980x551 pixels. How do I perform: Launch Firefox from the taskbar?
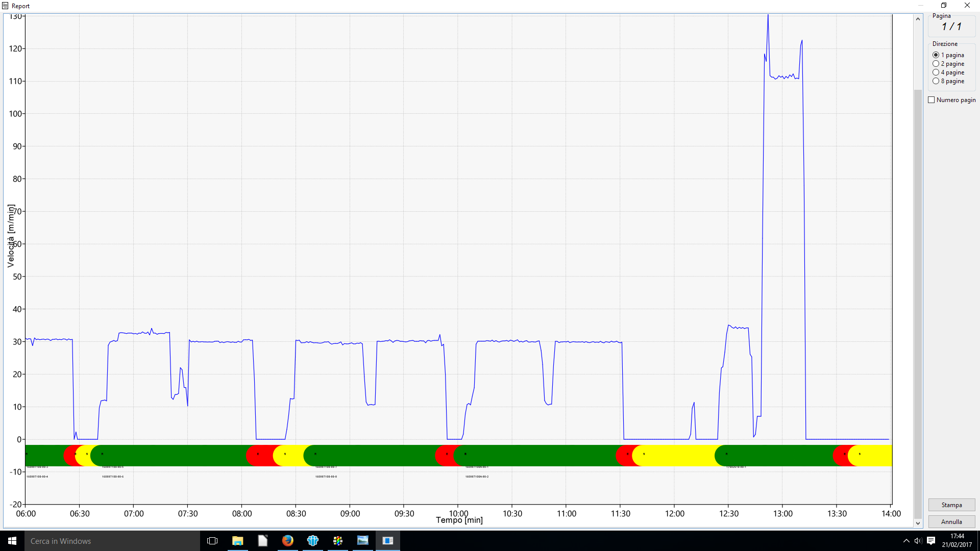(287, 541)
